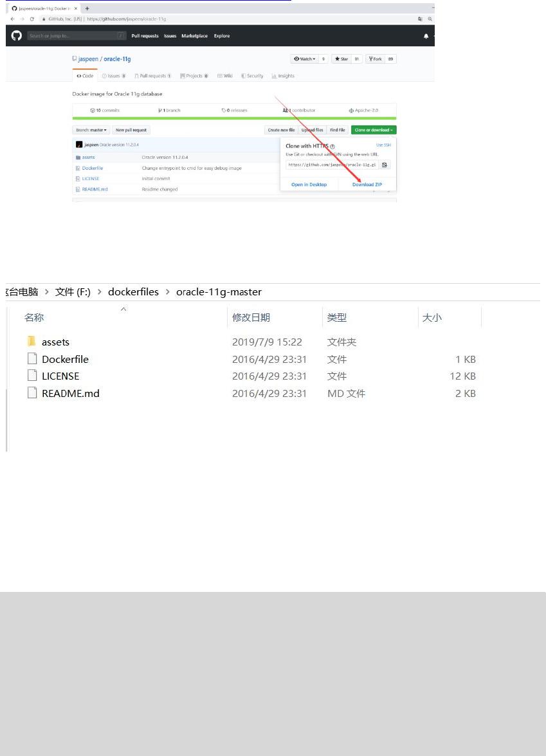The height and width of the screenshot is (756, 546).
Task: Open the oracle-11g repository name link
Action: [x=117, y=59]
